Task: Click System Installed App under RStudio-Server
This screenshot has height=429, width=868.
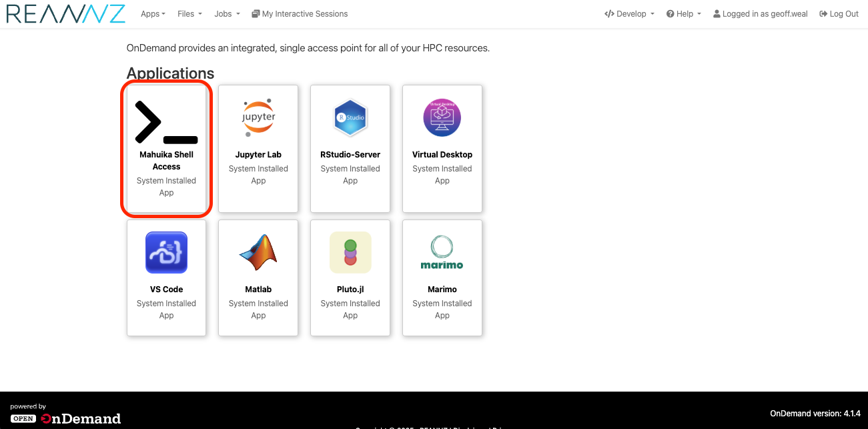Action: [x=350, y=175]
